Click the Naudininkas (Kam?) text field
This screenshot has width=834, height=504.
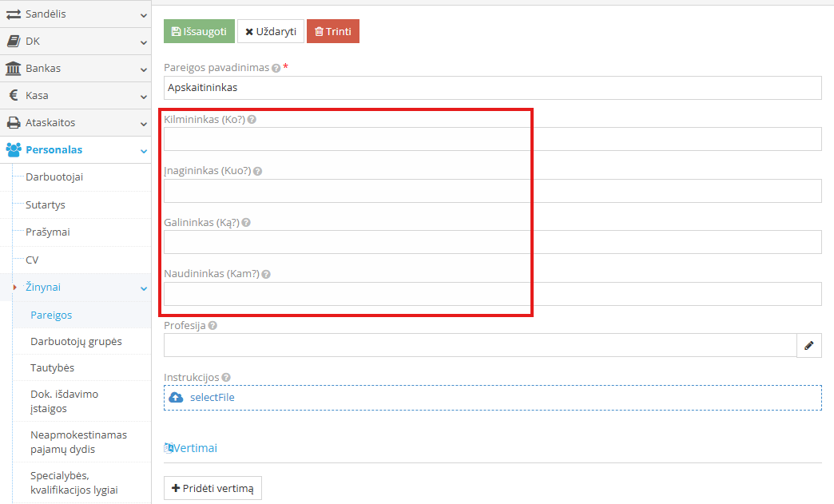pos(493,294)
